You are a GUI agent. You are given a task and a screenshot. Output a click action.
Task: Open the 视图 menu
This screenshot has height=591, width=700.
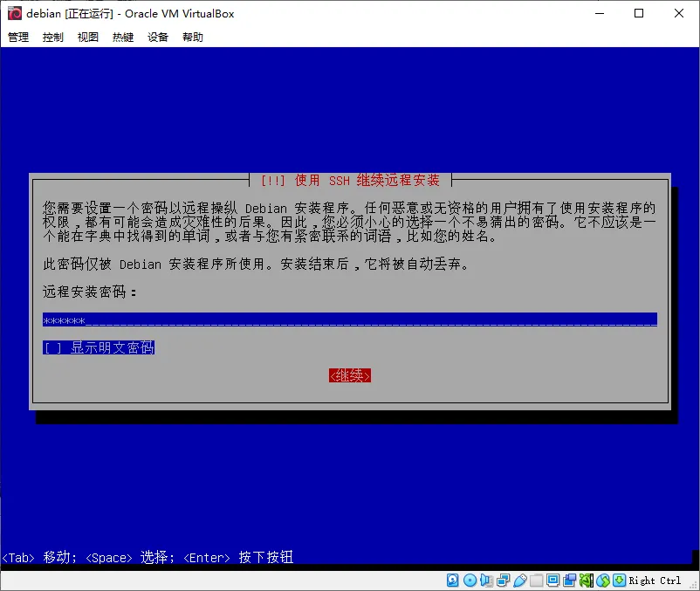click(x=88, y=37)
